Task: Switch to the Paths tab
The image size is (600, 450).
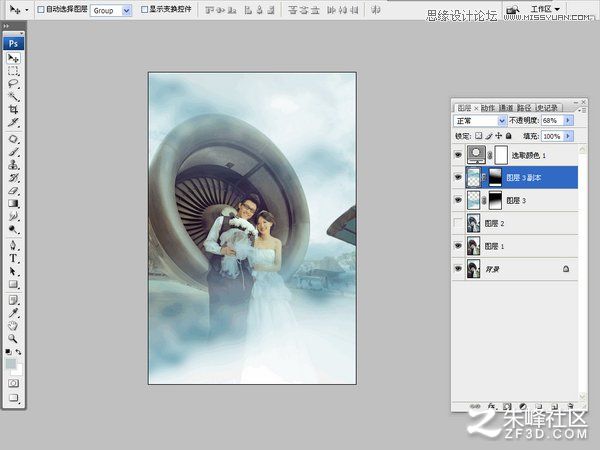Action: tap(524, 108)
